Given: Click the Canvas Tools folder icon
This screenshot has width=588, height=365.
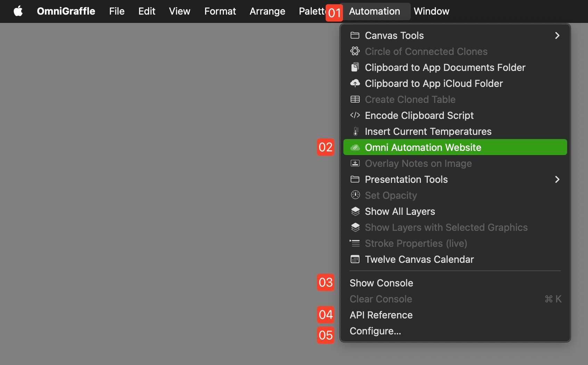Looking at the screenshot, I should 355,35.
